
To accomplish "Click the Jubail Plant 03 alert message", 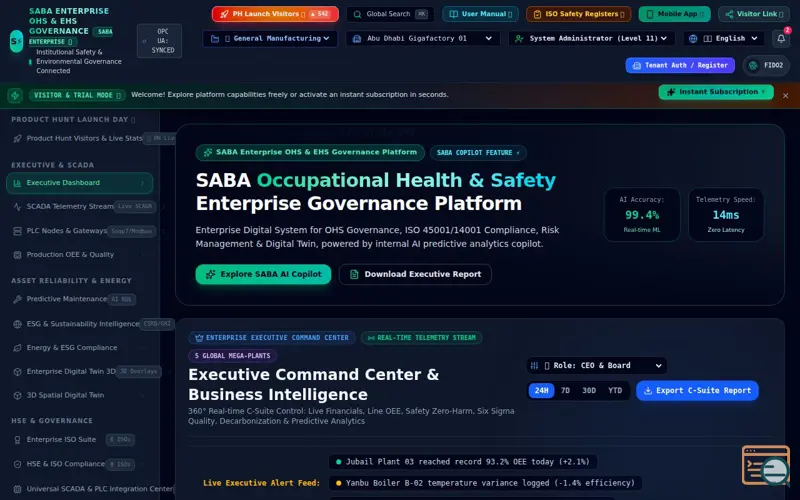I will pyautogui.click(x=463, y=462).
